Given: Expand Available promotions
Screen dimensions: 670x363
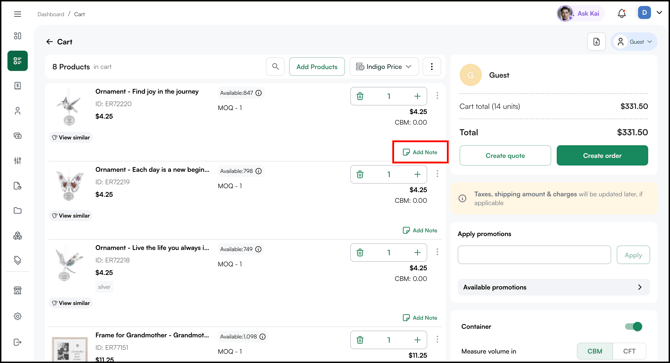Looking at the screenshot, I should 554,287.
